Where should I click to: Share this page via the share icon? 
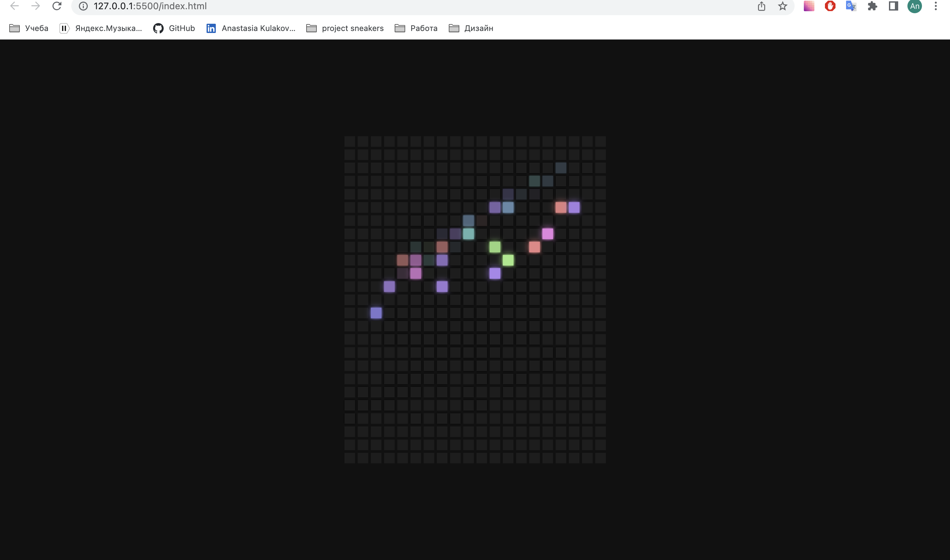click(x=761, y=6)
